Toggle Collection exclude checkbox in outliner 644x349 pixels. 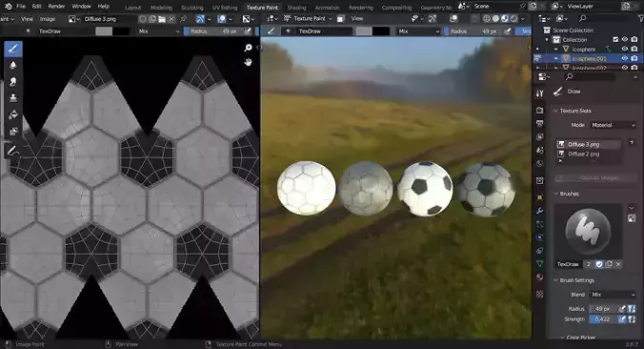(615, 39)
